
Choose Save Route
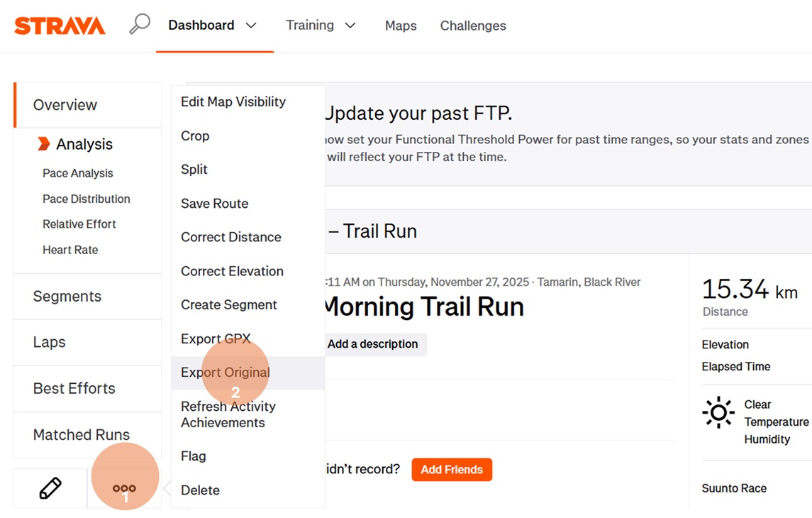click(x=214, y=203)
